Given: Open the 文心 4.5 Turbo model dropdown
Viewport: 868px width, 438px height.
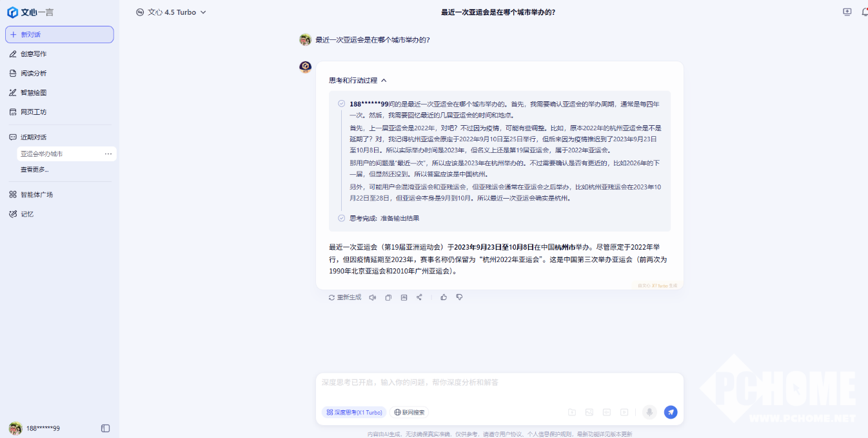Looking at the screenshot, I should [172, 12].
